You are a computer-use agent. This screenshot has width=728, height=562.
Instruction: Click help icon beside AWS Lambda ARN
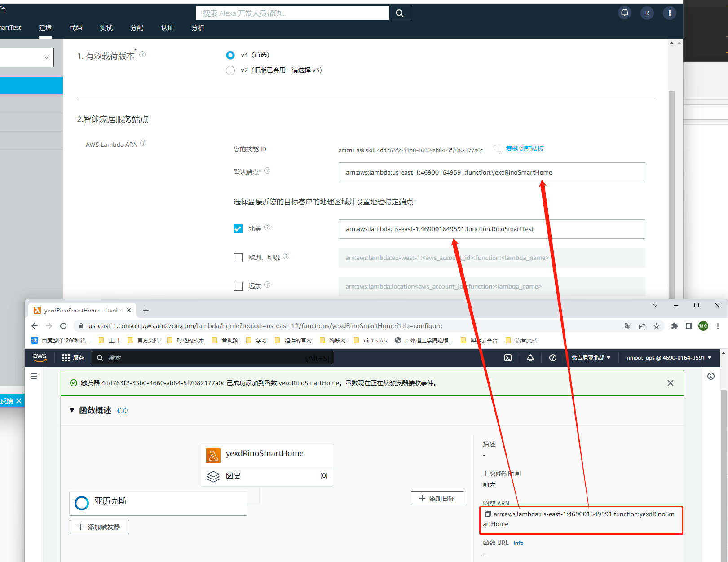tap(143, 143)
